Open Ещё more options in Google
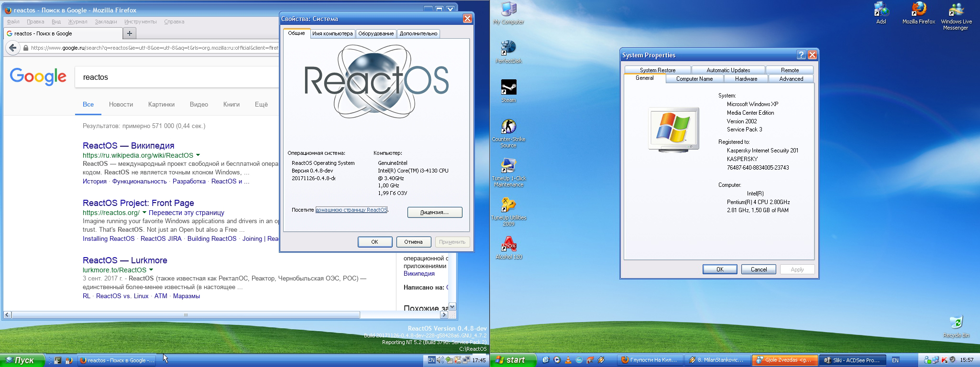 (261, 104)
